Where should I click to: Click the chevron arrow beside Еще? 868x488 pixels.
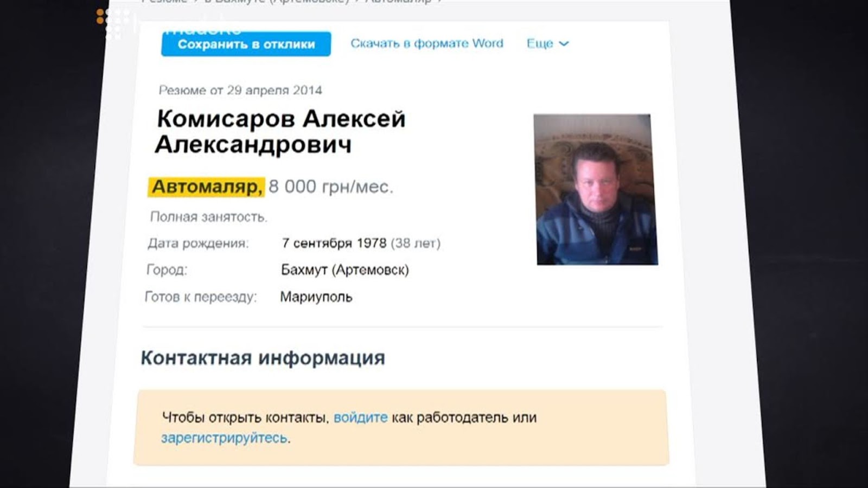564,43
